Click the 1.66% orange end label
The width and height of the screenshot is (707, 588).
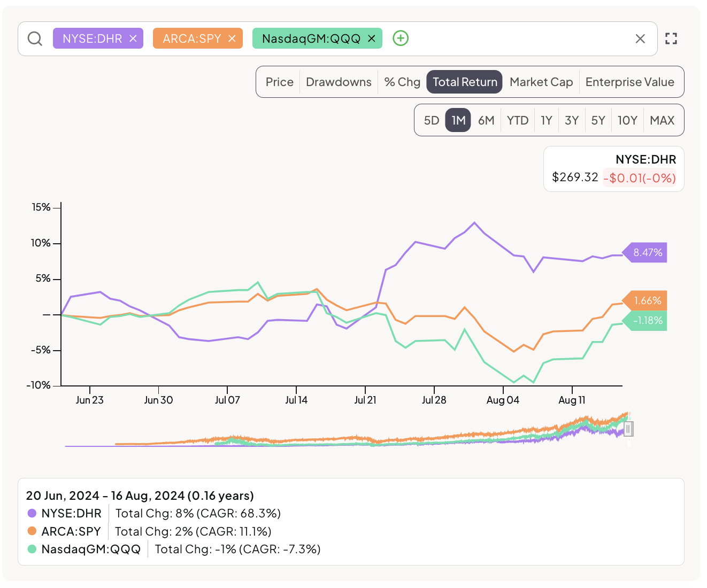click(645, 300)
